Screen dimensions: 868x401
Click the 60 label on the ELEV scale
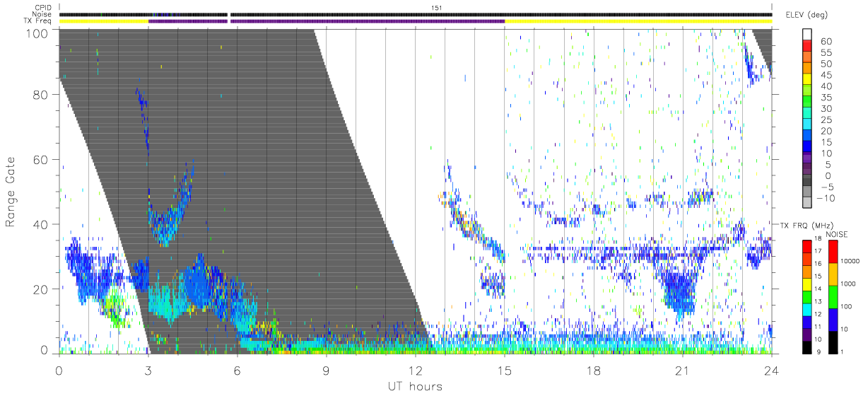828,41
